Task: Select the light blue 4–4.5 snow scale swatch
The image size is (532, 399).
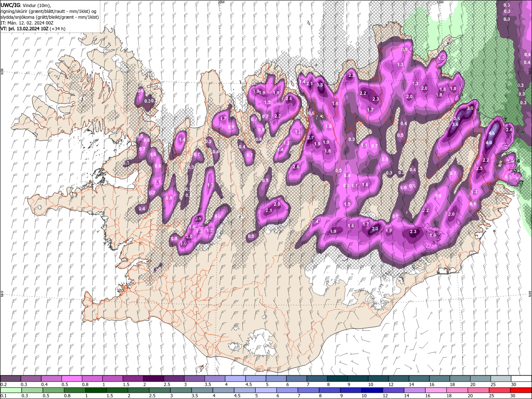Action: coord(235,379)
